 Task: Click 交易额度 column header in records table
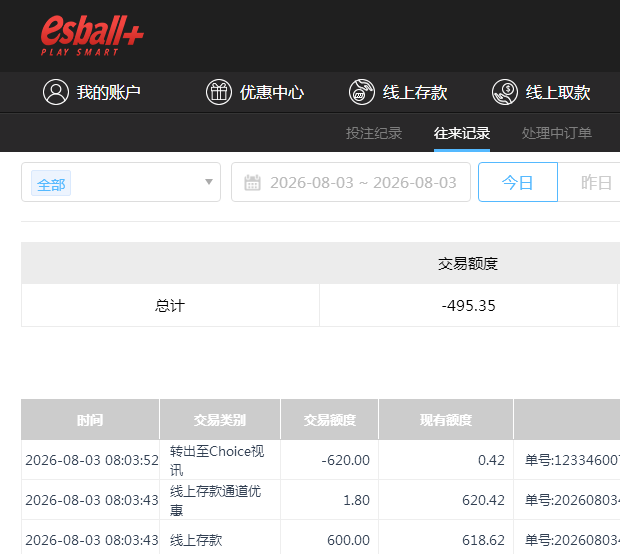coord(329,420)
